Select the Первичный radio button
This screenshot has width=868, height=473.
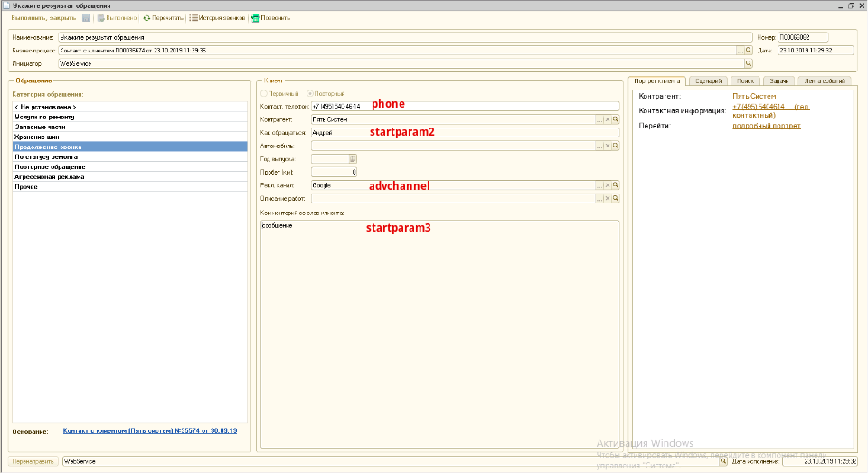click(x=264, y=93)
